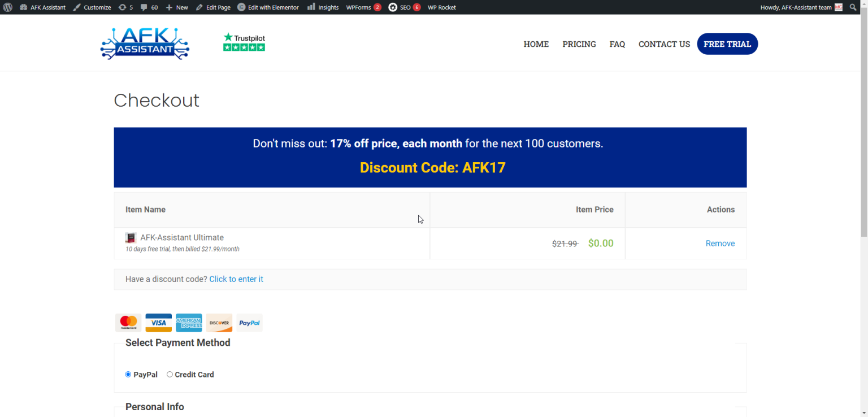Viewport: 868px width, 417px height.
Task: Click the PayPal logo icon
Action: coord(249,323)
